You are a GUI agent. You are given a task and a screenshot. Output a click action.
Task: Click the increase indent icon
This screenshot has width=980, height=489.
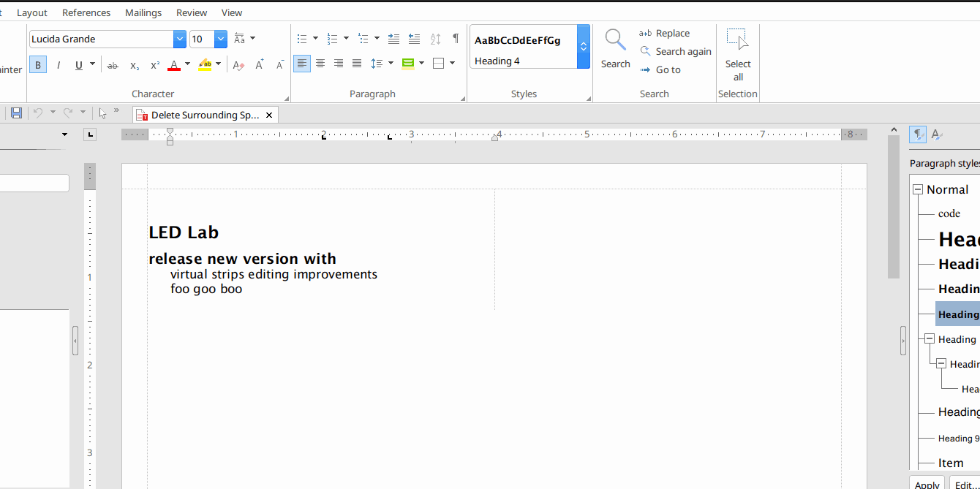(393, 39)
